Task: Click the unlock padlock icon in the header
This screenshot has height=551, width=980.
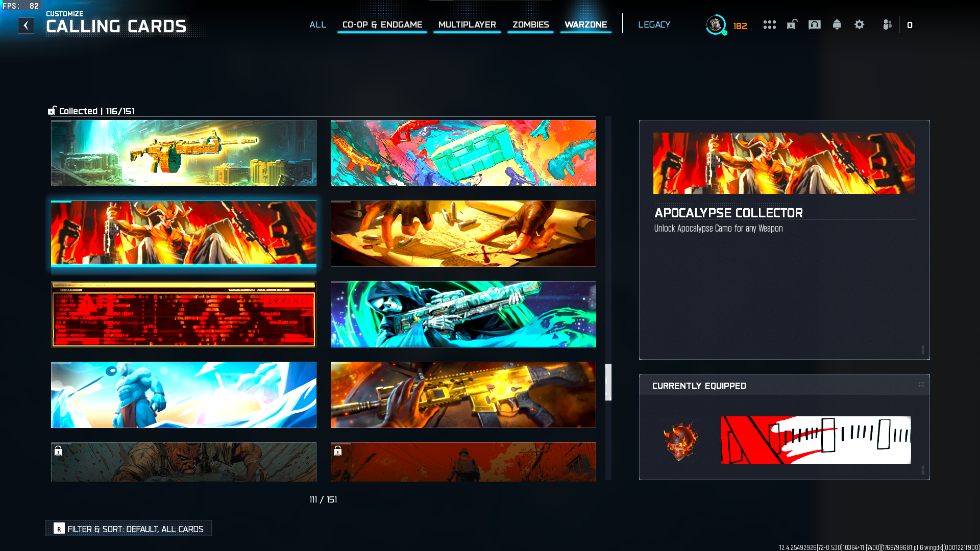Action: click(792, 24)
